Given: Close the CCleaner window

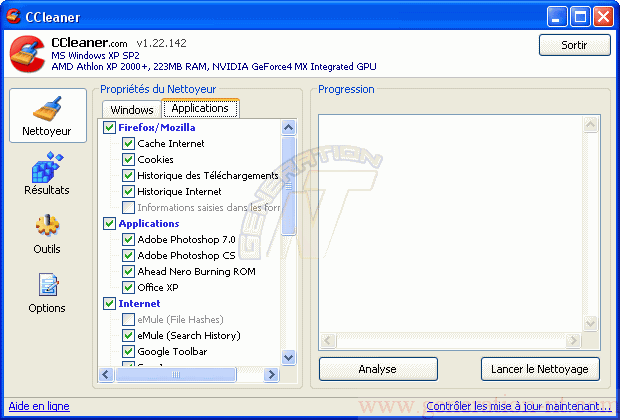Looking at the screenshot, I should click(x=603, y=17).
